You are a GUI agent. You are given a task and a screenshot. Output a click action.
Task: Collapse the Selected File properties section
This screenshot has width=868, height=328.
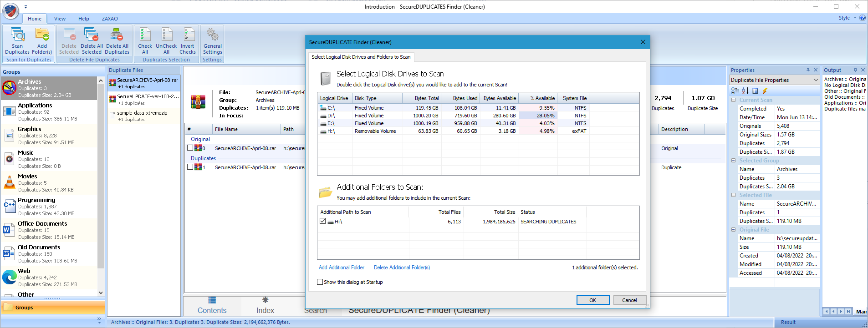(x=734, y=195)
